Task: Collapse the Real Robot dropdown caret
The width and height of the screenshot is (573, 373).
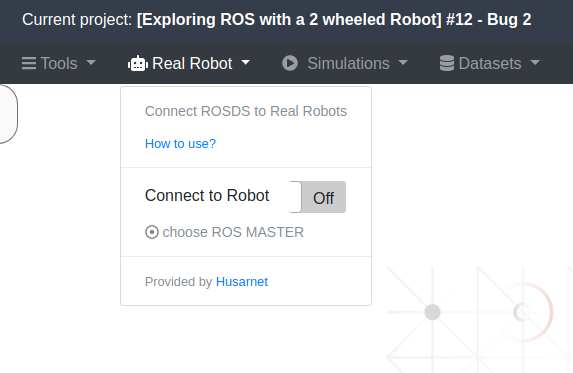Action: point(246,63)
